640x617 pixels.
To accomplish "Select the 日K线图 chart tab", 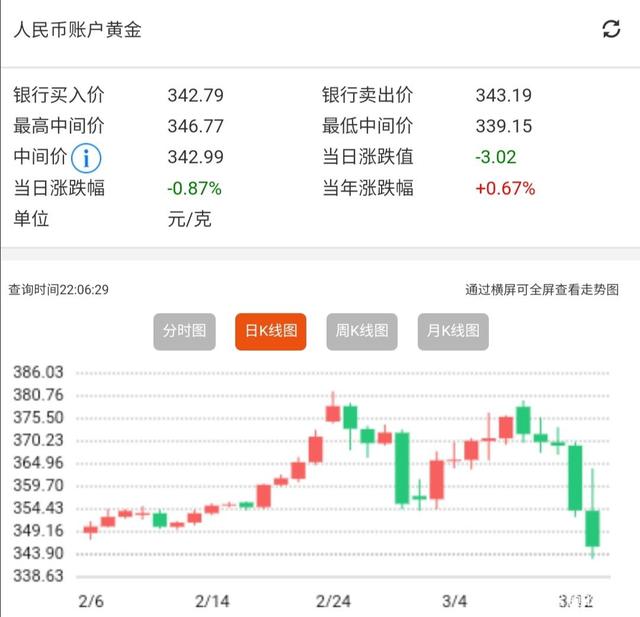I will tap(271, 331).
